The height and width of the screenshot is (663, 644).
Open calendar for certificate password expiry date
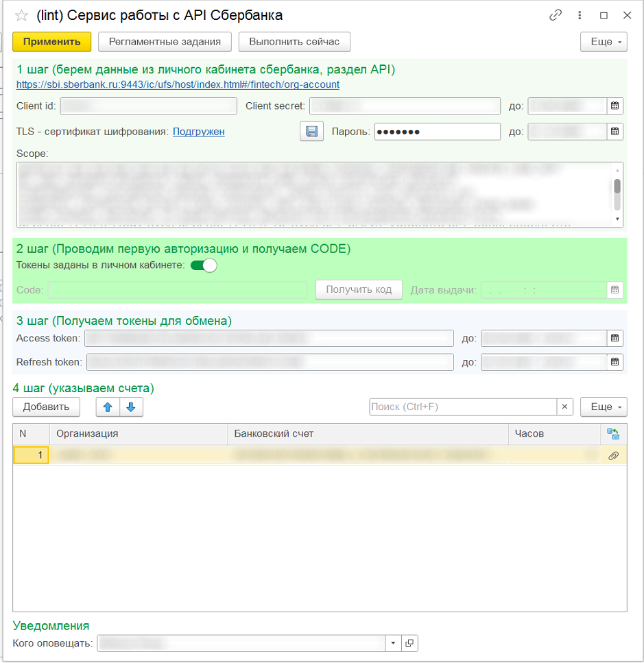[x=615, y=132]
